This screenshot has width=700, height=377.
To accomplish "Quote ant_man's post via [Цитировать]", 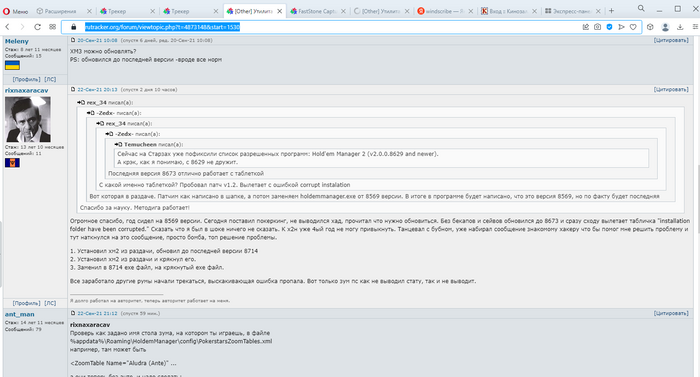I will 671,313.
